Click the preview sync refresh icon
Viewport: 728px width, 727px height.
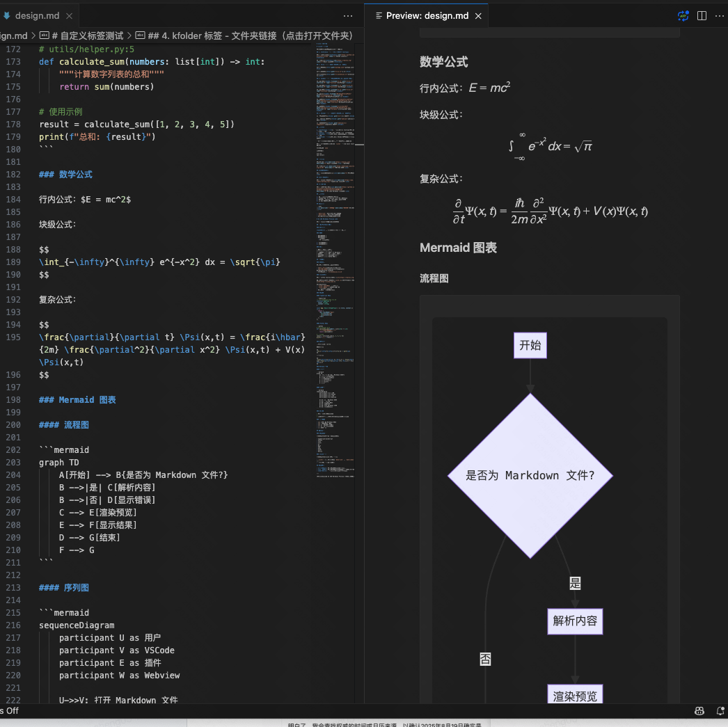[683, 16]
